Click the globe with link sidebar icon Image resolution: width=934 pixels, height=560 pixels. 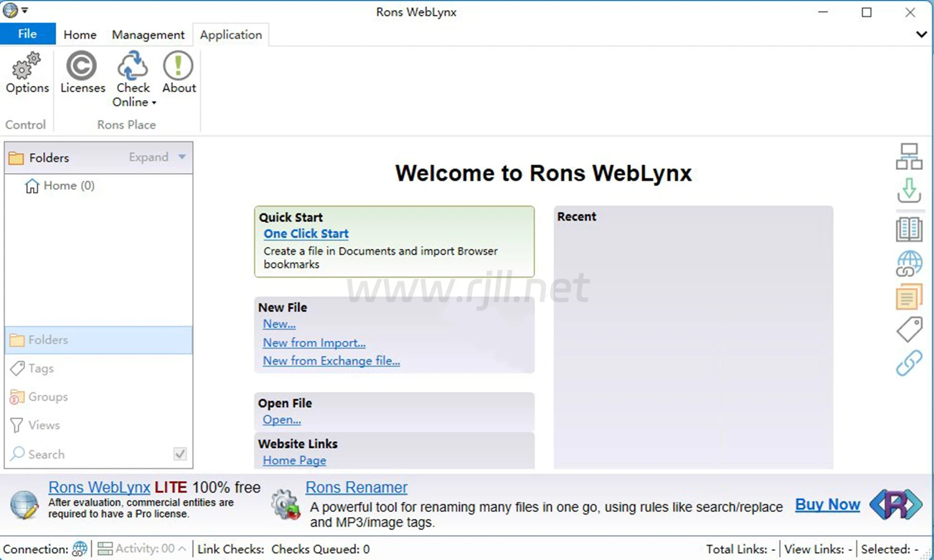(908, 264)
